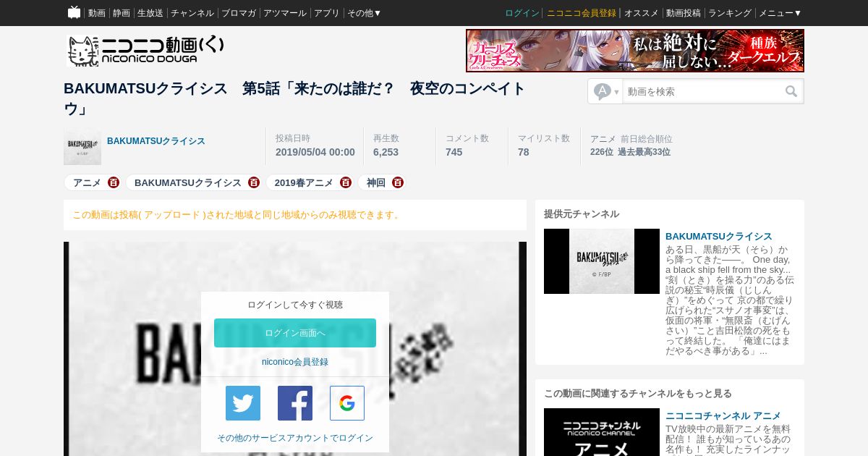
Task: Click the ニコニコチャンネル アニメ thumbnail
Action: coord(602,432)
